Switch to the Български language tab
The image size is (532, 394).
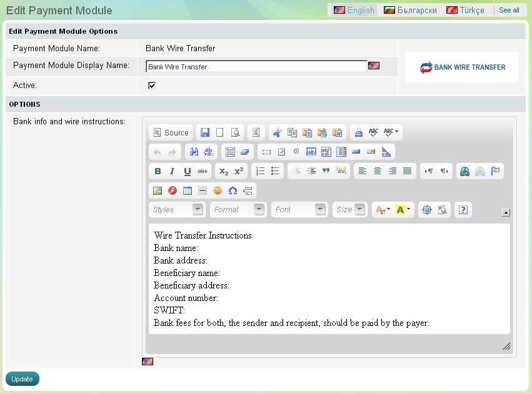point(410,10)
